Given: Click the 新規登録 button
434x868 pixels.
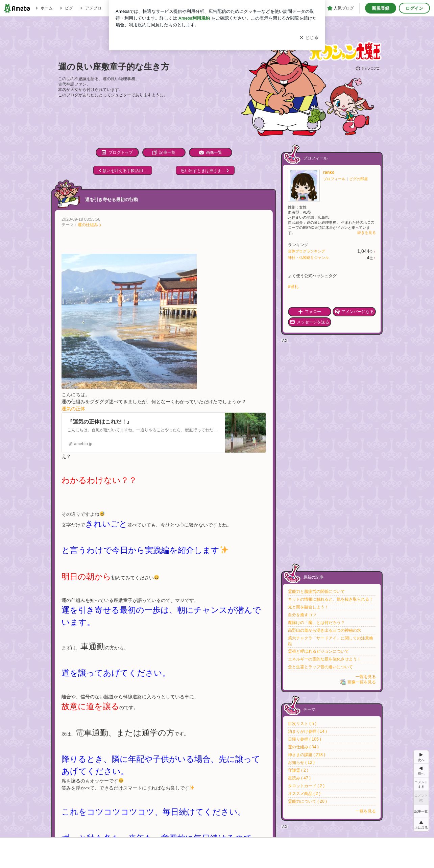Looking at the screenshot, I should 380,8.
